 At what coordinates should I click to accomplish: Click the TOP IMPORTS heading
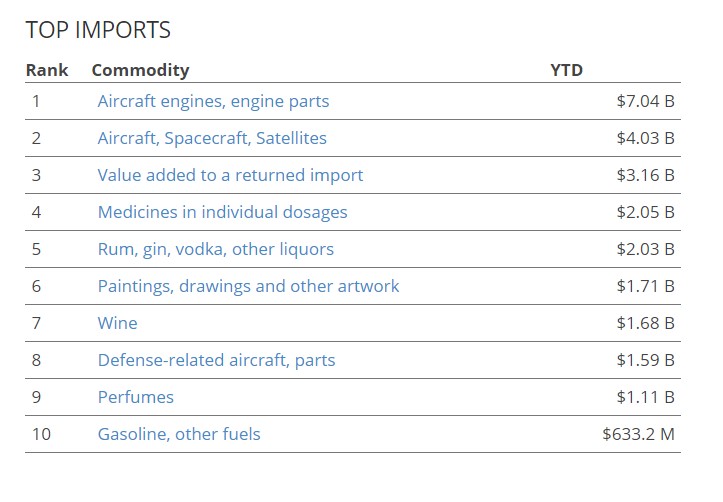point(98,30)
